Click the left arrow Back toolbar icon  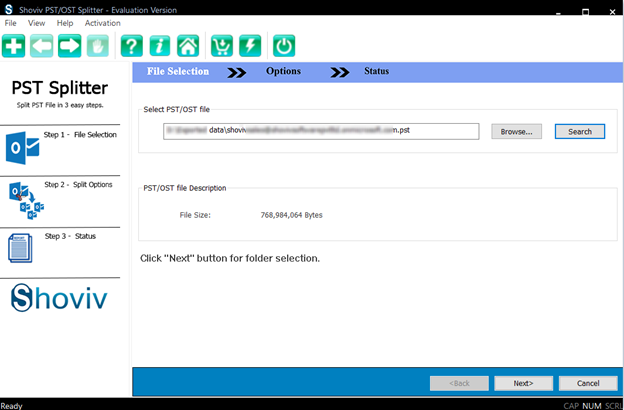(41, 46)
